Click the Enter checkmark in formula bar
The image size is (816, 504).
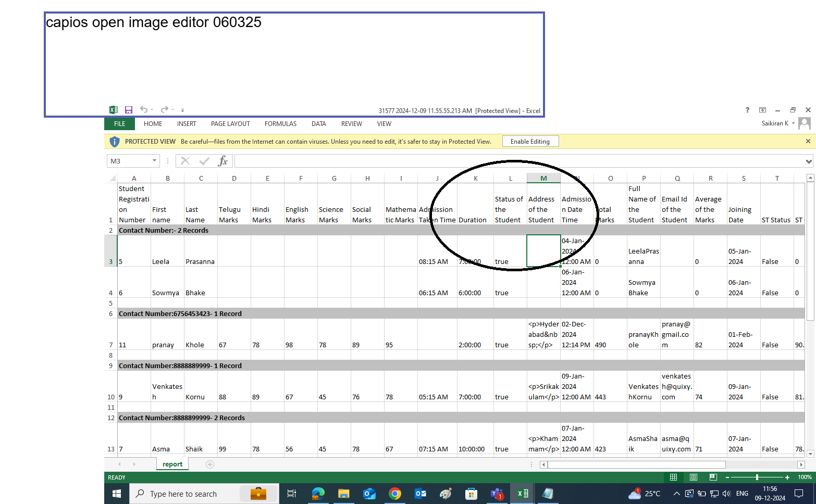coord(204,161)
